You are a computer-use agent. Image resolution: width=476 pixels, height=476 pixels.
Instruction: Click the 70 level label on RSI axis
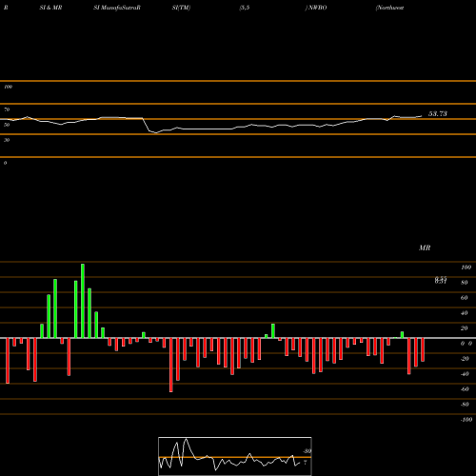coord(7,109)
